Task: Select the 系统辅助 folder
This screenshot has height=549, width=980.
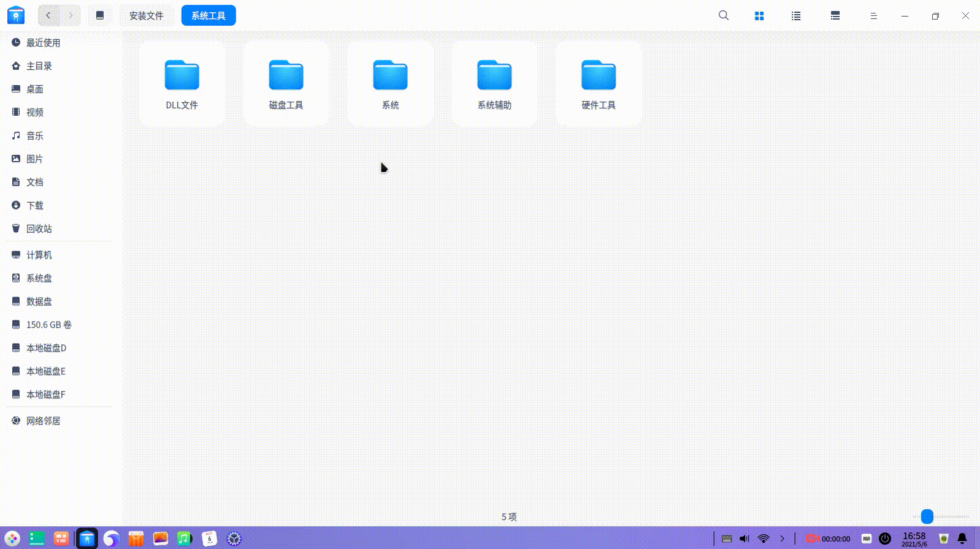Action: pos(495,84)
